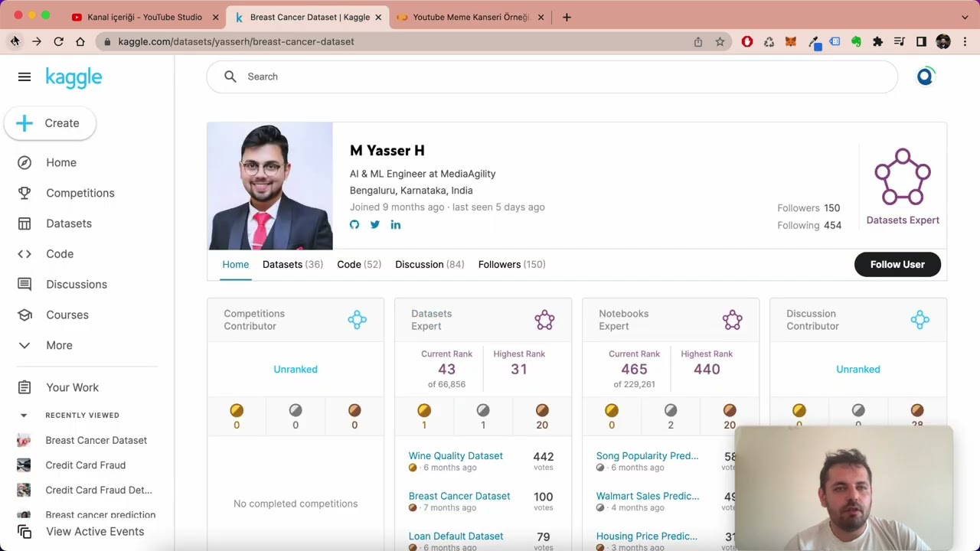Screen dimensions: 980x551
Task: Click the browser address bar URL
Action: click(236, 41)
